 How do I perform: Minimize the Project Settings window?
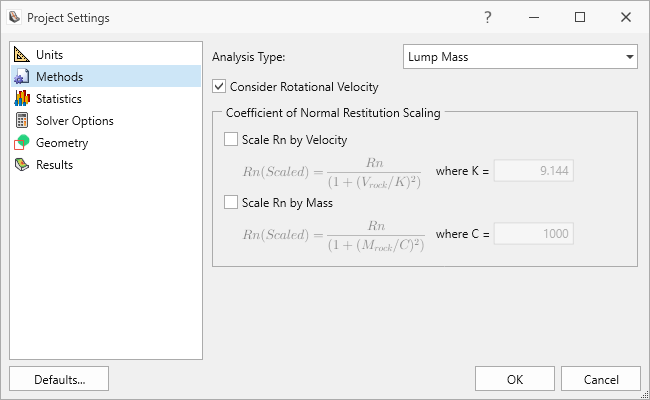[534, 17]
